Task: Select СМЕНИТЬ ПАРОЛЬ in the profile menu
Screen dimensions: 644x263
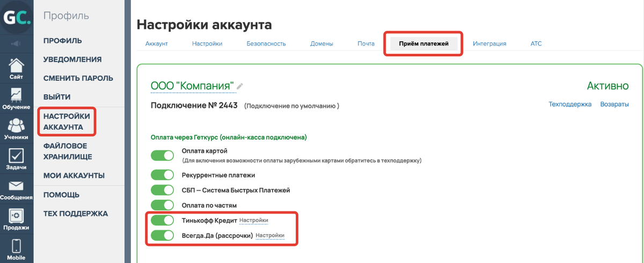Action: (78, 78)
